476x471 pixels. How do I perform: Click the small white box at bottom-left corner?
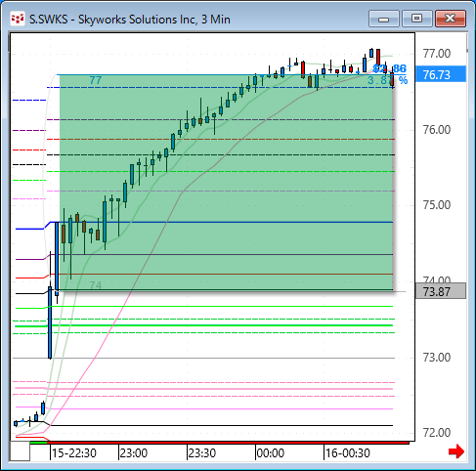click(x=20, y=451)
